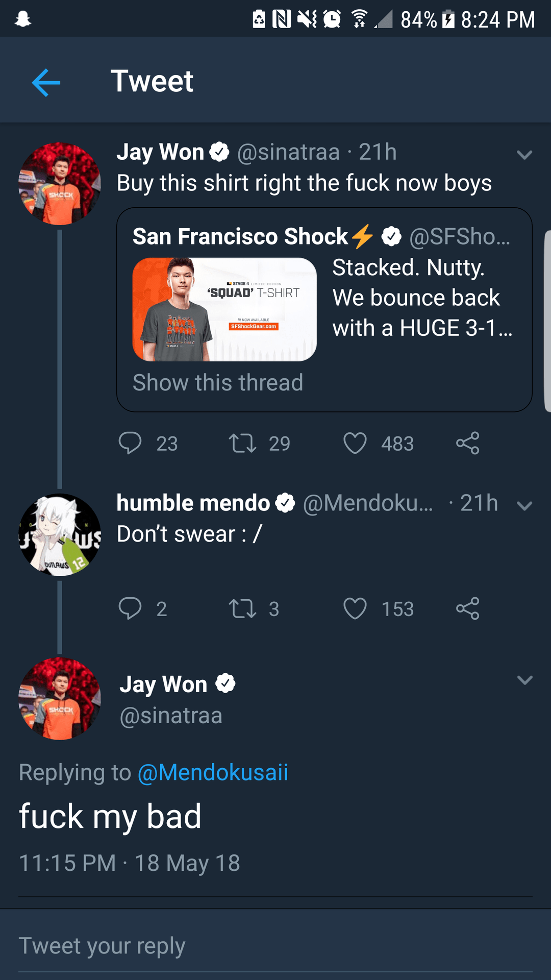Like Jay Won's tweet with 483 likes
This screenshot has width=551, height=980.
pos(355,443)
